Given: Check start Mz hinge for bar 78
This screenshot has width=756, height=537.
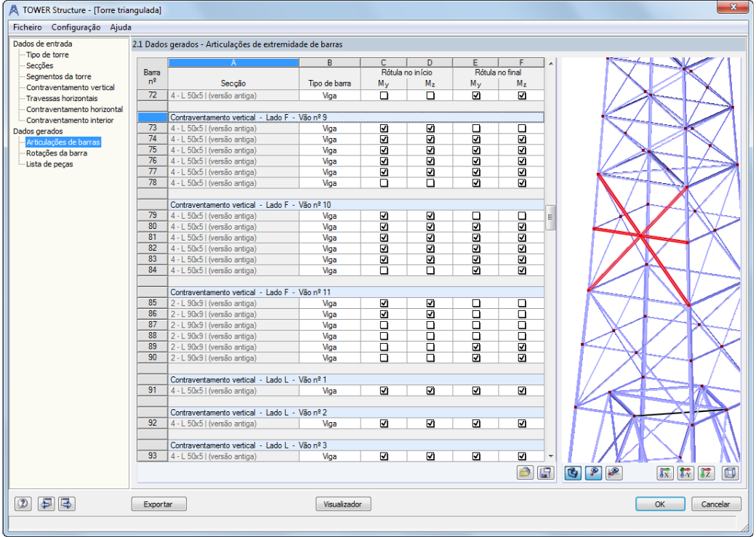Looking at the screenshot, I should [430, 182].
